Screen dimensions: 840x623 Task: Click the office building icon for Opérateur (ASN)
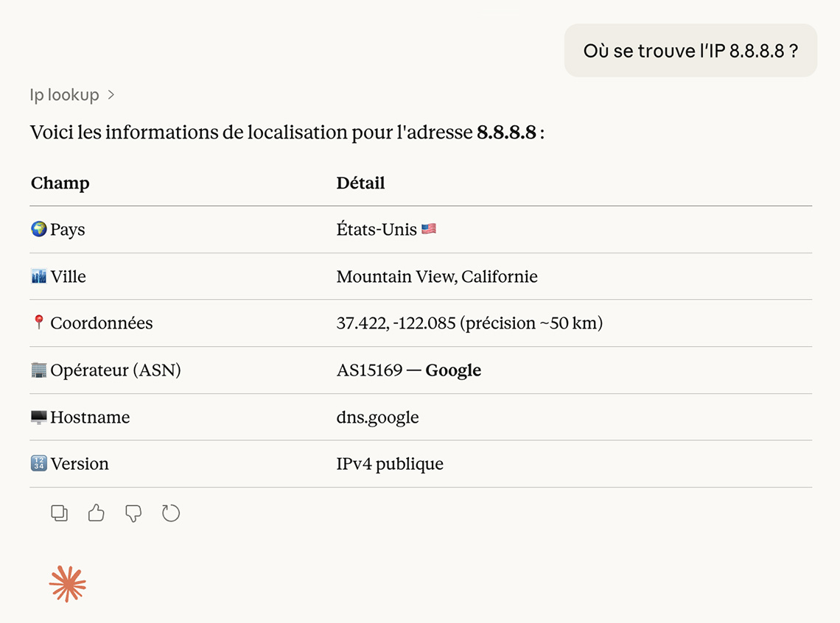pos(37,370)
